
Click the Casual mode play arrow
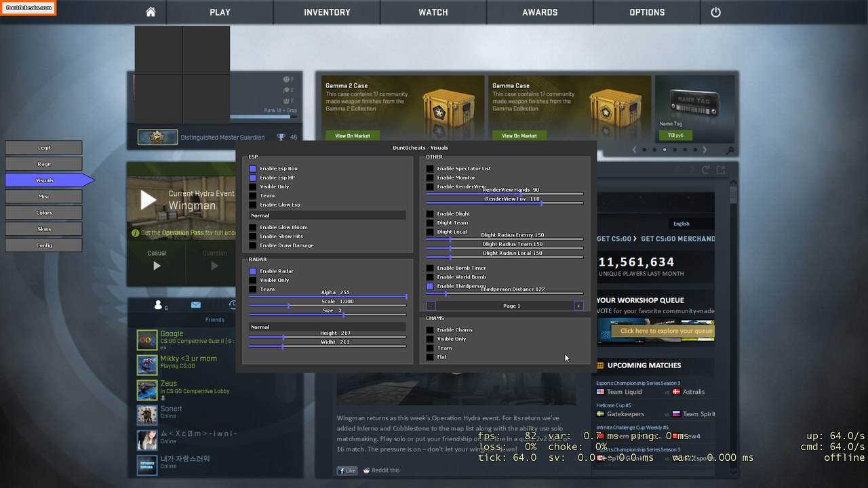(157, 266)
